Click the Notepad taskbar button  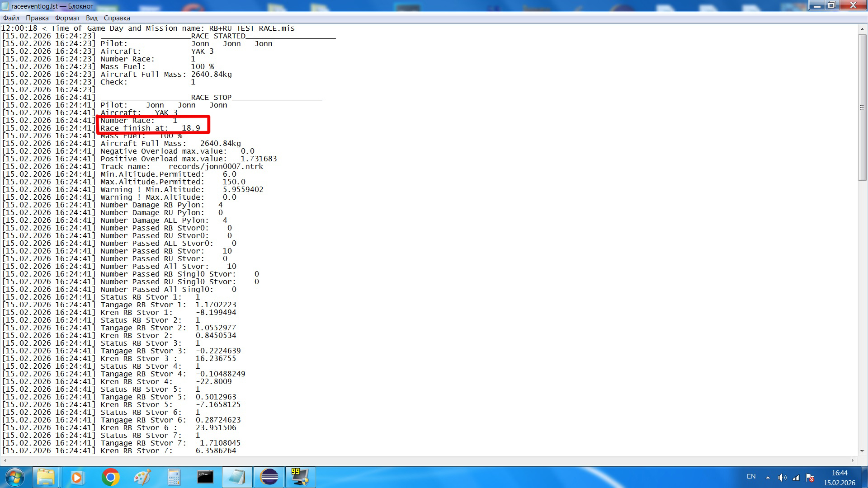tap(237, 477)
